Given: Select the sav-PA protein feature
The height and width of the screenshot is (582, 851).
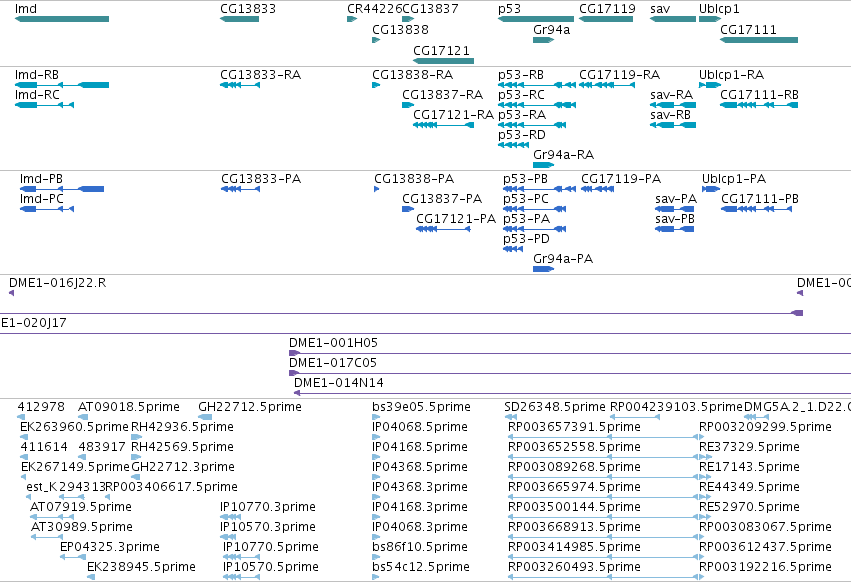Looking at the screenshot, I should (x=675, y=209).
